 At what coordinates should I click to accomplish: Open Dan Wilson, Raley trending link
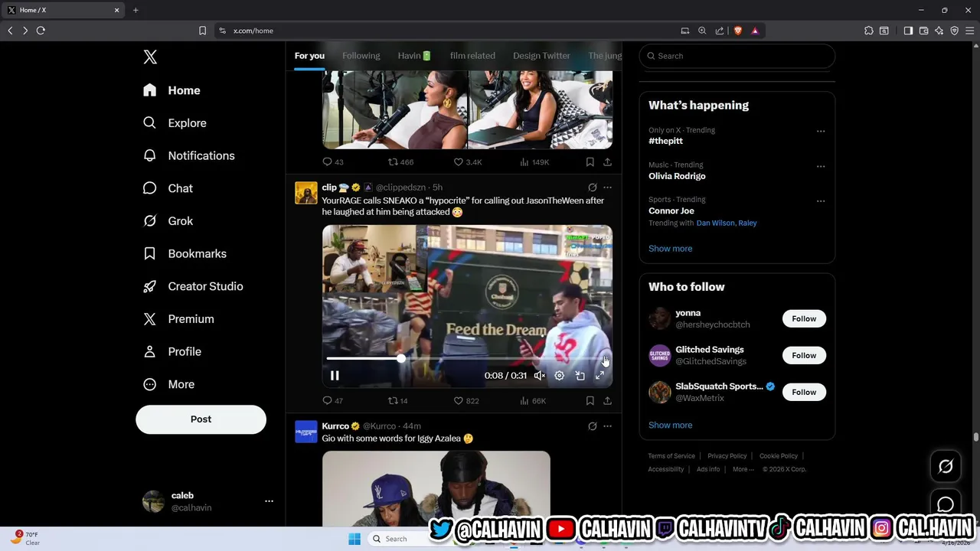[727, 223]
